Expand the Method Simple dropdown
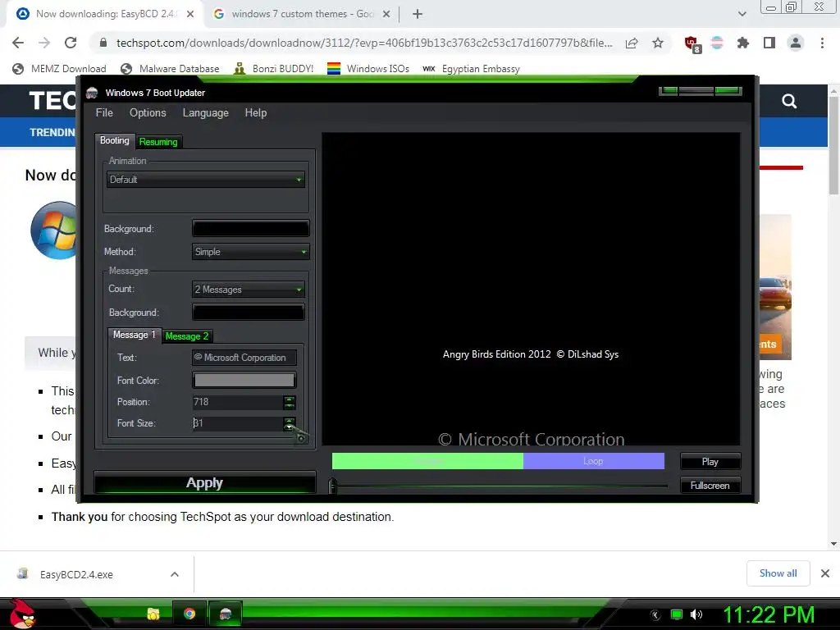The image size is (840, 630). coord(251,252)
